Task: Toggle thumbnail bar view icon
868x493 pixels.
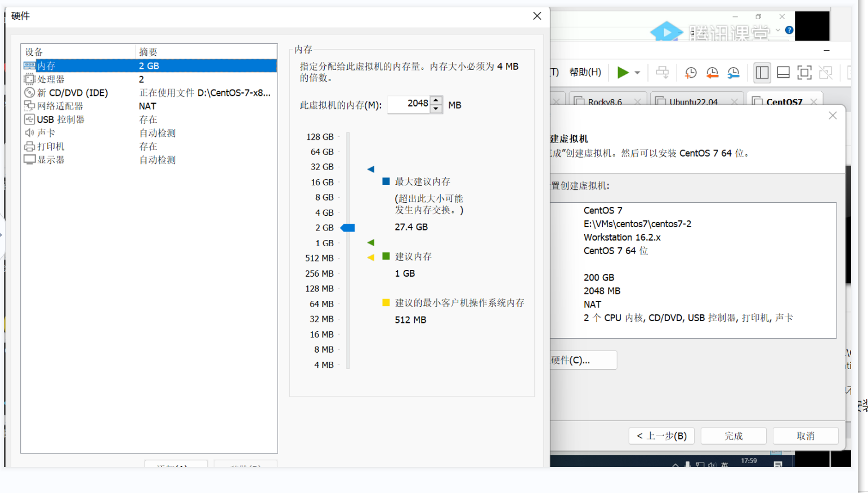Action: (x=783, y=72)
